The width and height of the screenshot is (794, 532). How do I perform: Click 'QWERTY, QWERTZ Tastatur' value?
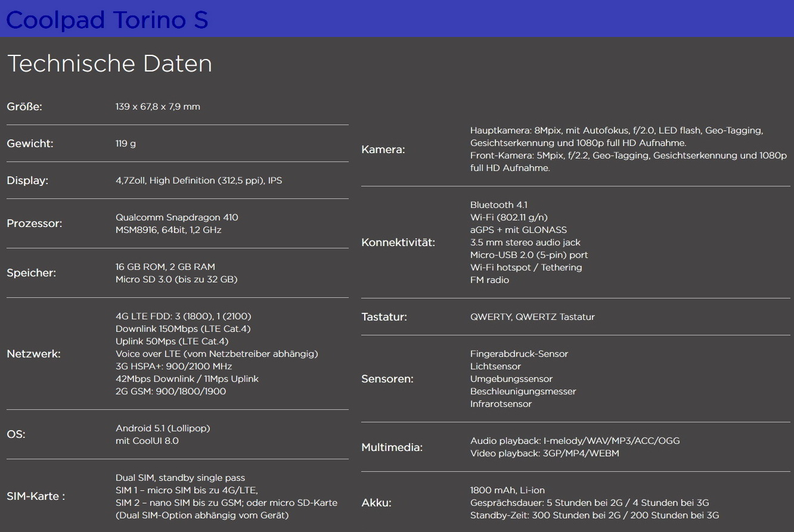pos(533,317)
